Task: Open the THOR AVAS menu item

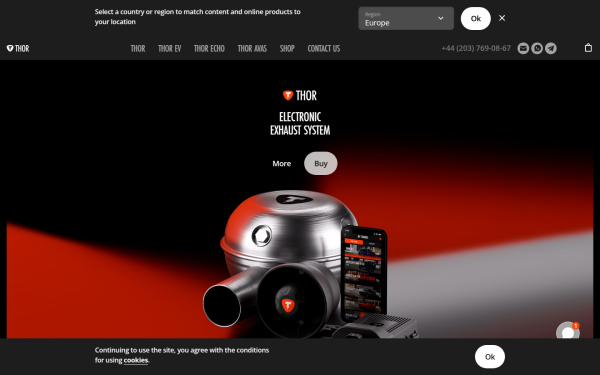Action: 252,49
